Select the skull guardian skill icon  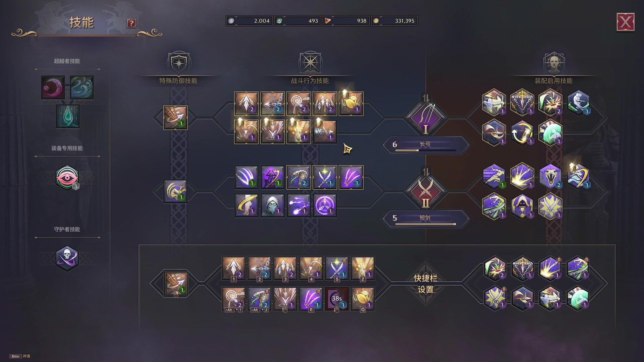(x=67, y=258)
